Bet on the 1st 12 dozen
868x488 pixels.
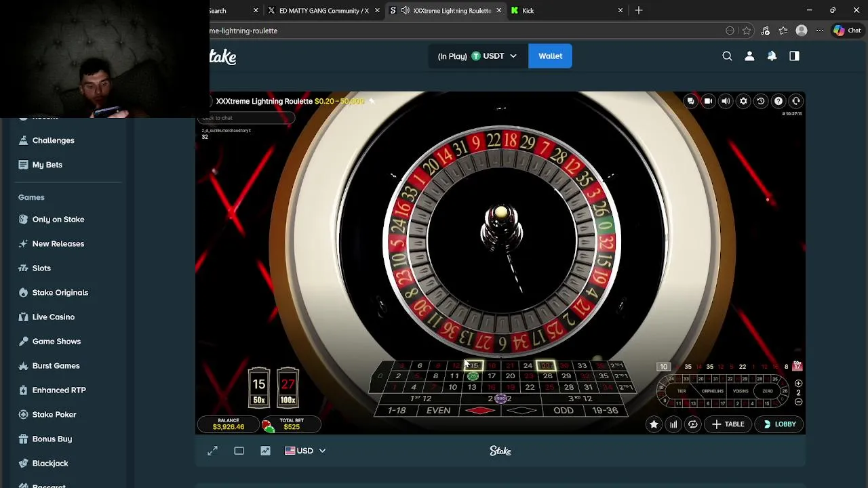click(x=420, y=399)
